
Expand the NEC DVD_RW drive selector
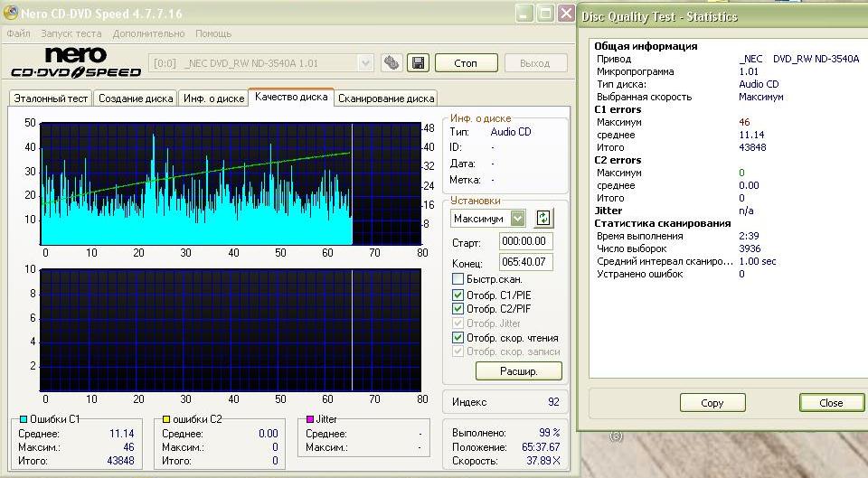click(x=365, y=63)
